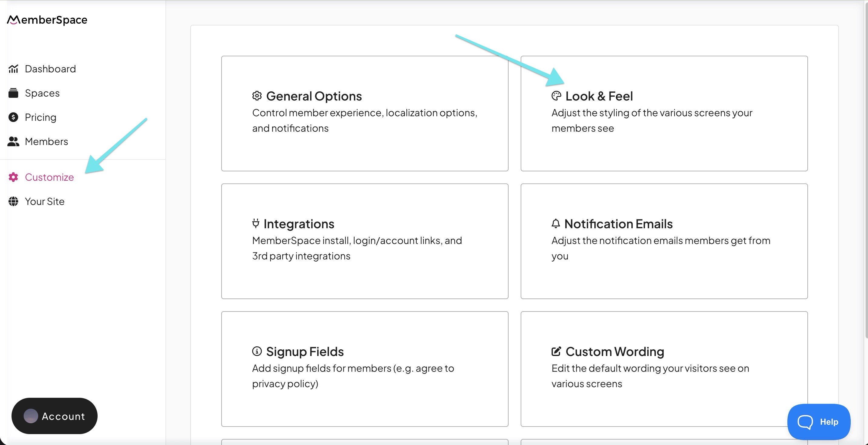Navigate to the Pricing section
The width and height of the screenshot is (868, 445).
40,117
